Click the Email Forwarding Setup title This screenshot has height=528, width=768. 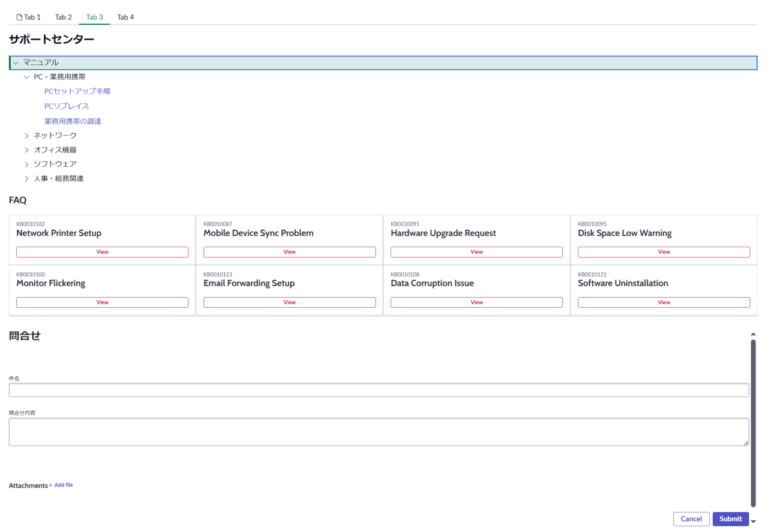249,283
